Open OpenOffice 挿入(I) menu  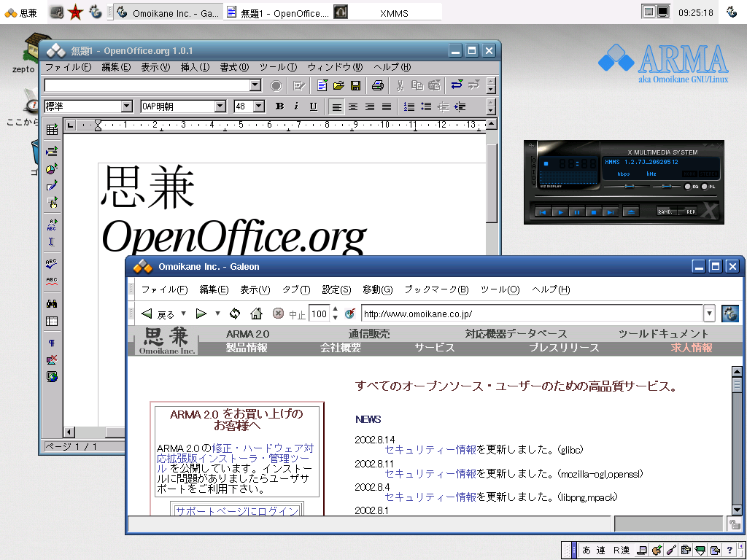tap(195, 67)
